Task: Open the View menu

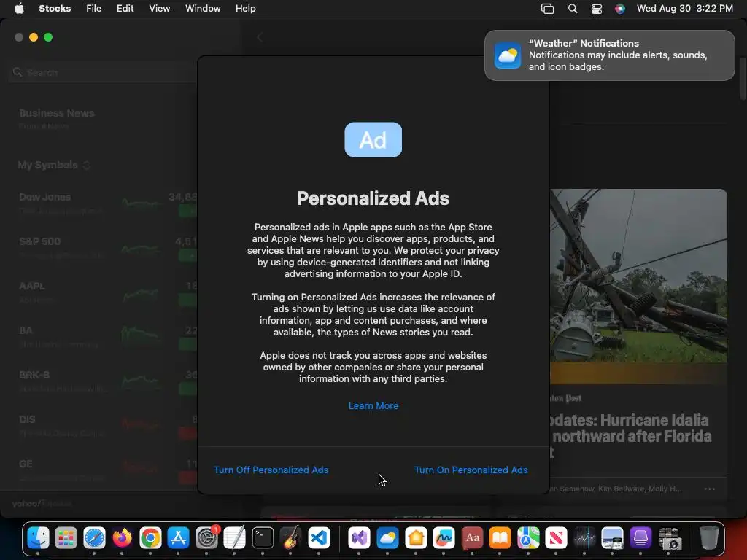Action: (159, 9)
